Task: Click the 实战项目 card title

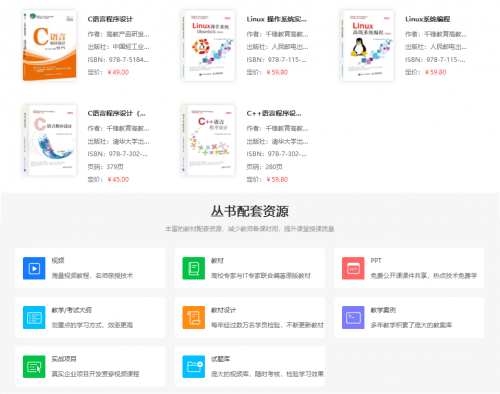Action: pos(64,359)
